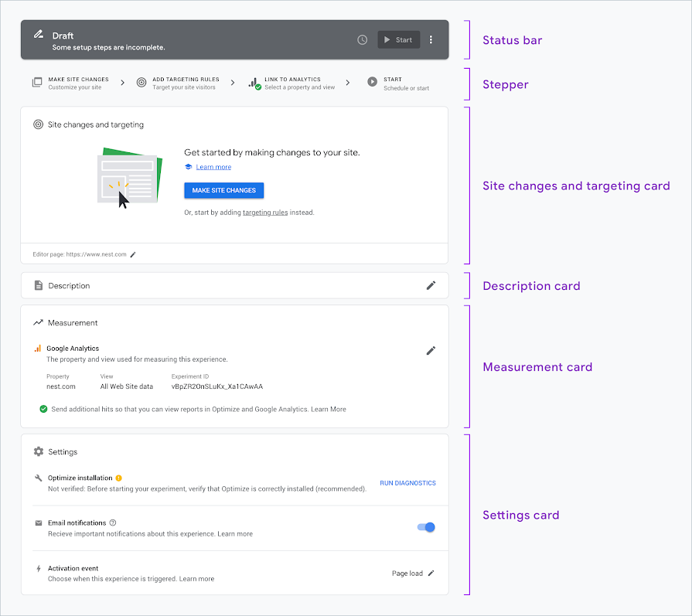
Task: Click the Site changes and targeting target icon
Action: coord(39,124)
